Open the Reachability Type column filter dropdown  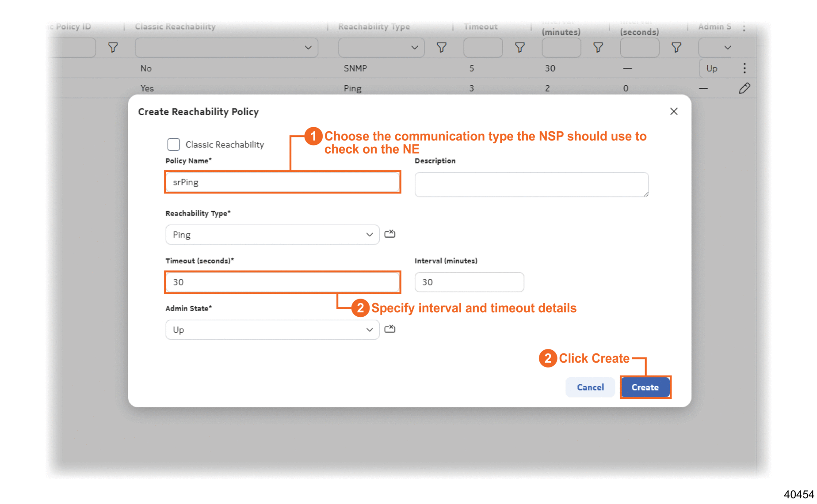pos(381,48)
